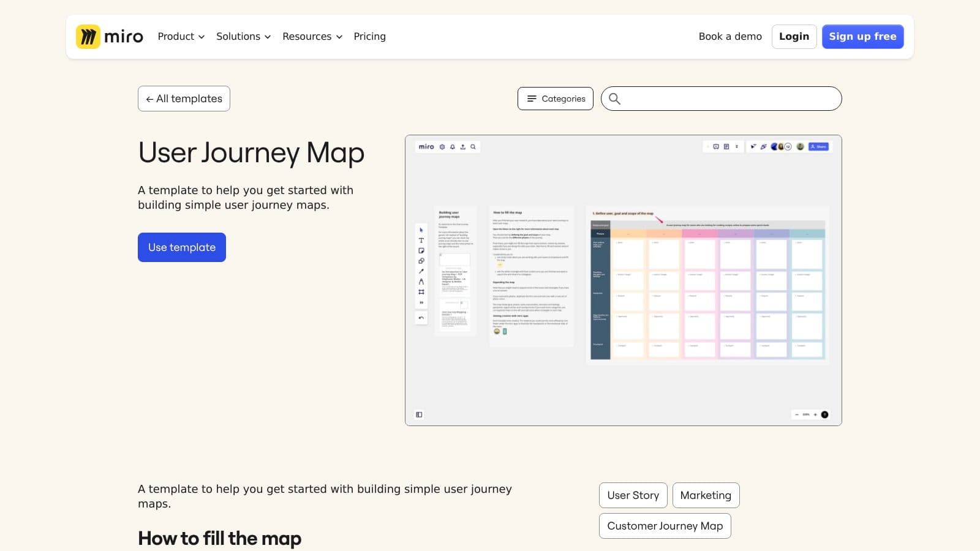
Task: Click the Miro logo in the navbar
Action: [x=110, y=37]
